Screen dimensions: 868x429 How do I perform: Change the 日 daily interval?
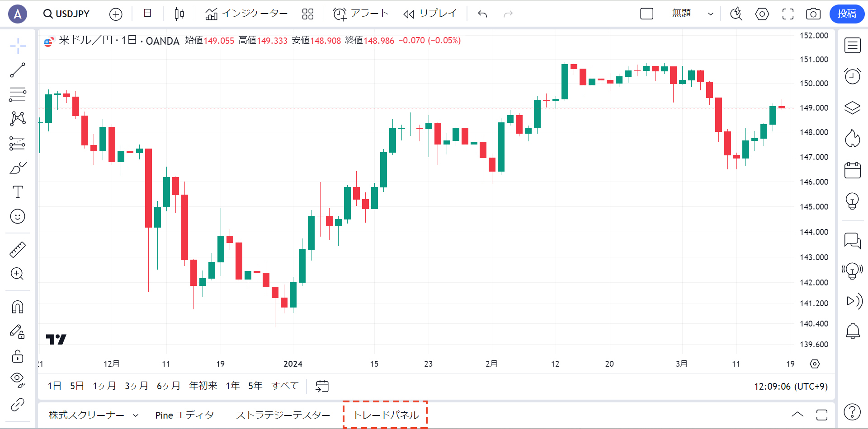coord(147,14)
